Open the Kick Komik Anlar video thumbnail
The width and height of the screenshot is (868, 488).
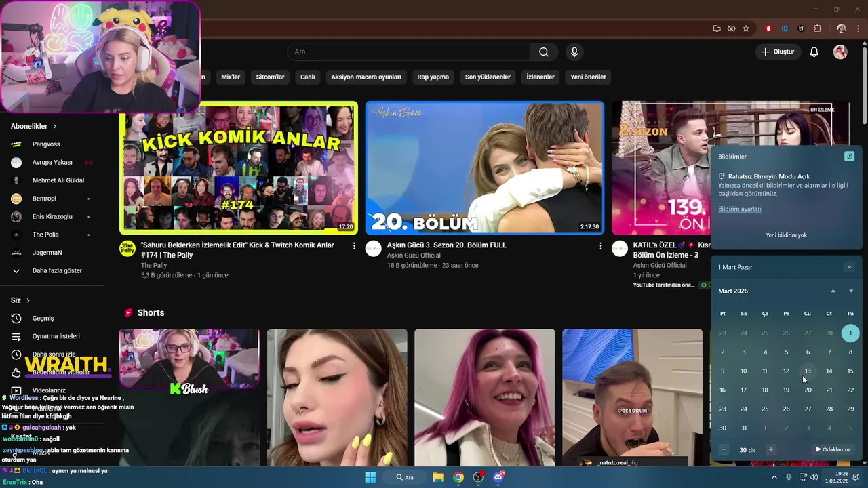(239, 168)
